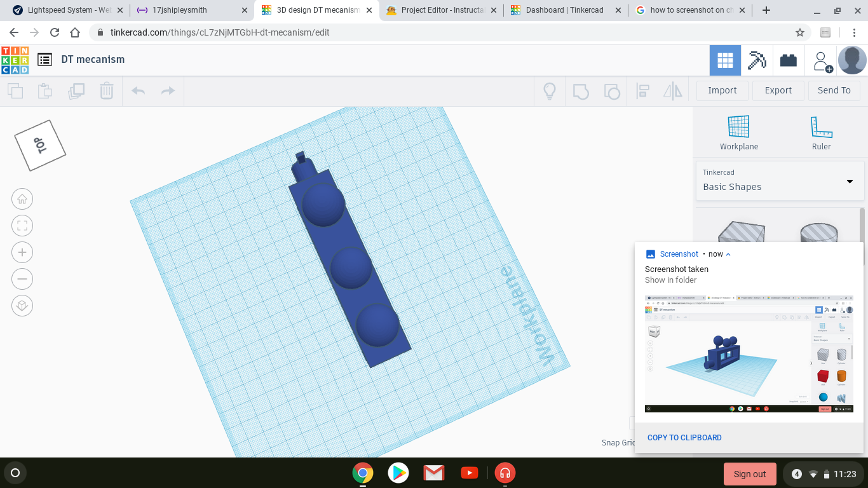This screenshot has width=868, height=488.
Task: Toggle perspective/orthographic view cube icon
Action: point(22,306)
